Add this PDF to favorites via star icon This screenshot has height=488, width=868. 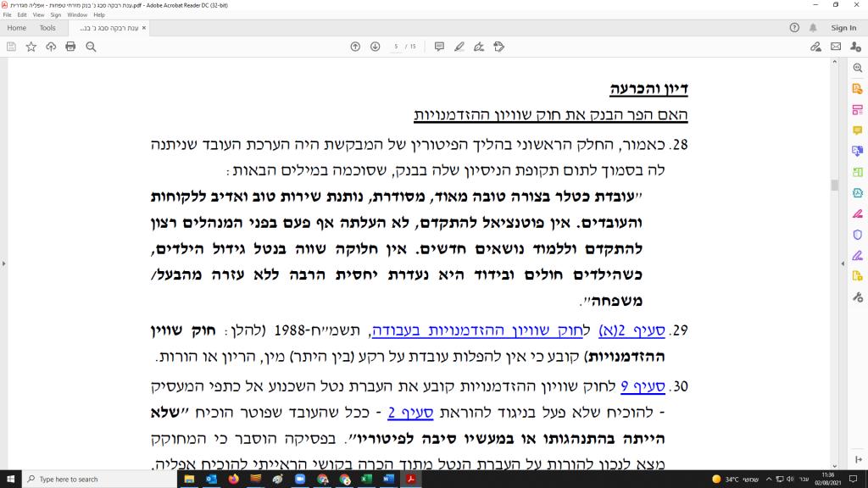coord(32,47)
